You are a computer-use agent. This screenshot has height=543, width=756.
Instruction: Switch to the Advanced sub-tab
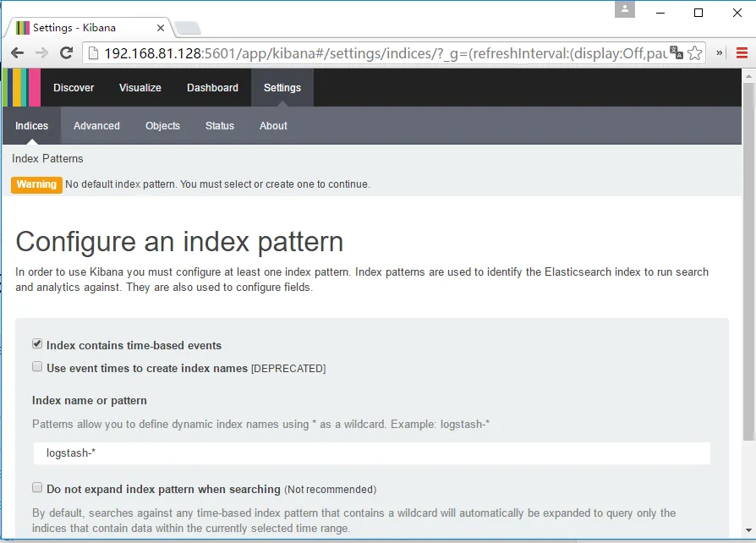[96, 126]
